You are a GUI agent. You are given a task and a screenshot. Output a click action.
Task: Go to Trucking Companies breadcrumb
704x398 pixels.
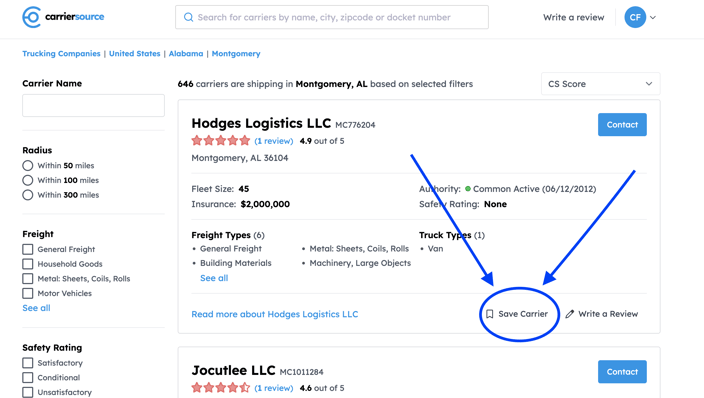coord(62,53)
